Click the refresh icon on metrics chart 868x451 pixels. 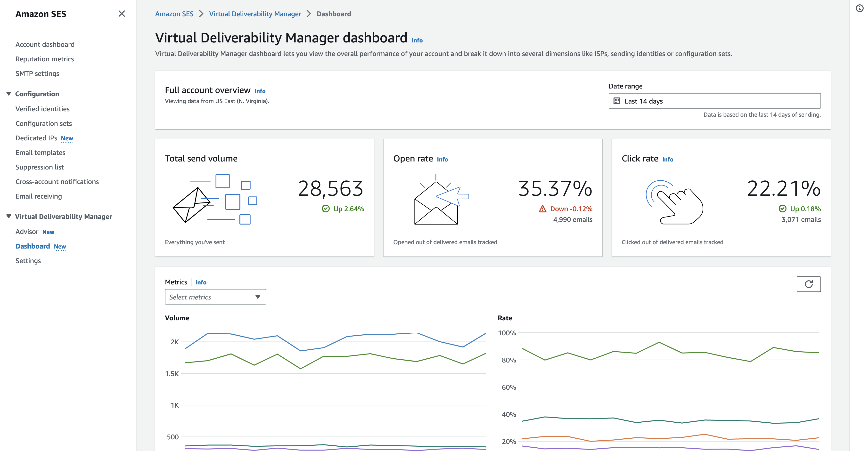point(809,283)
